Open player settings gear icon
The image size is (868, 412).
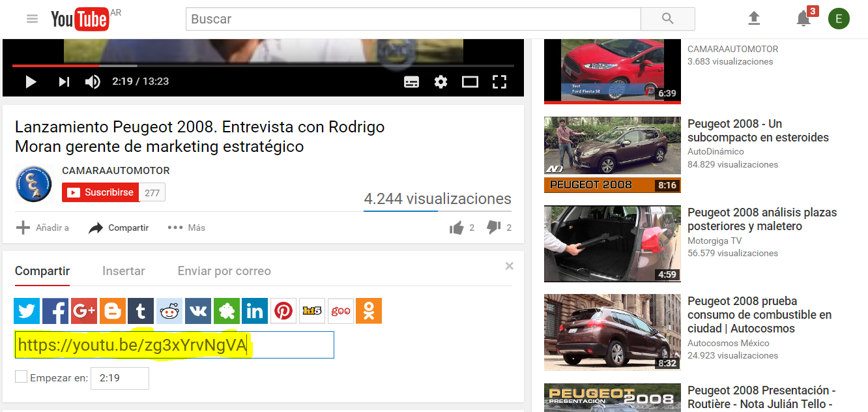coord(441,81)
